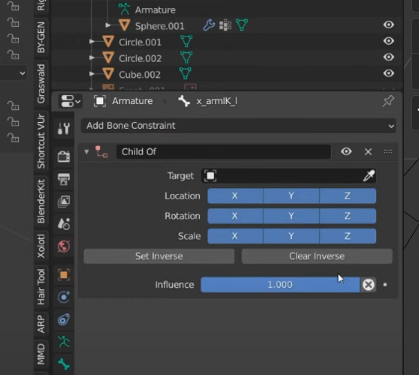Image resolution: width=419 pixels, height=375 pixels.
Task: Open the Hair Tool sidebar tab
Action: click(41, 287)
